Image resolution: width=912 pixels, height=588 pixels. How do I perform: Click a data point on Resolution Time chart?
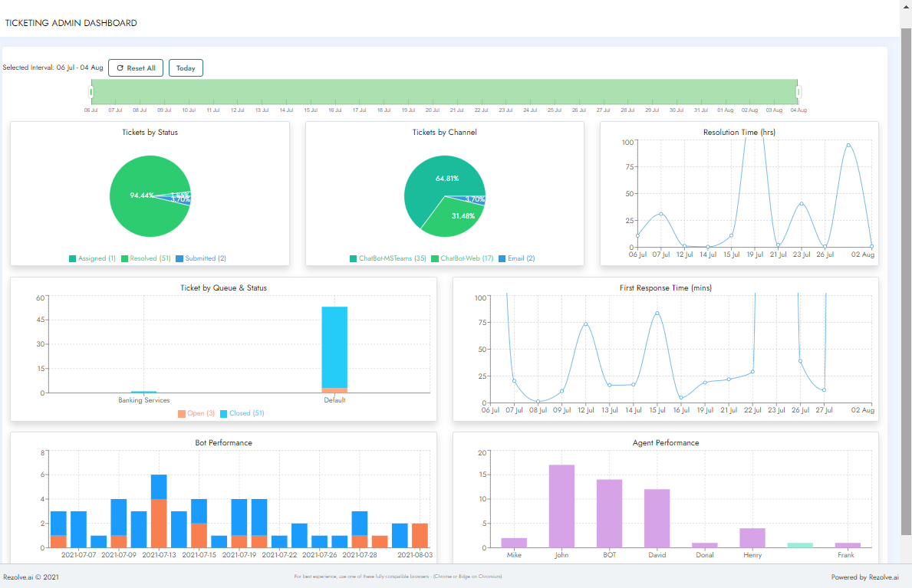660,215
